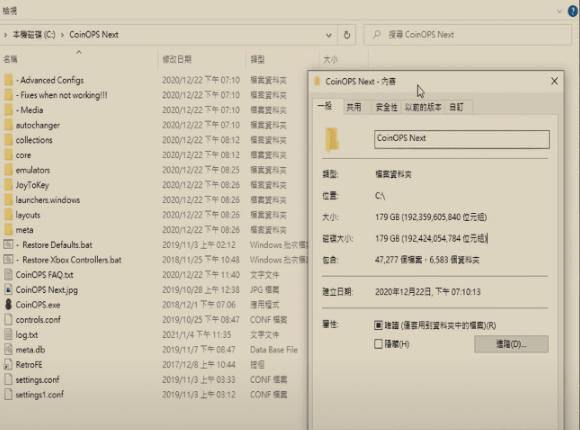Click the large folder icon in Properties dialog
Screen dimensions: 580x430
[x=332, y=140]
